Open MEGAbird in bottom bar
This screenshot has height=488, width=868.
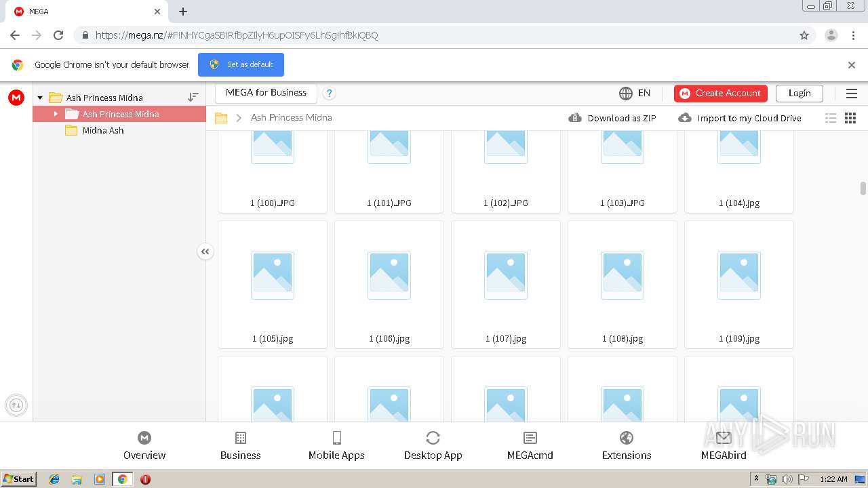coord(724,446)
